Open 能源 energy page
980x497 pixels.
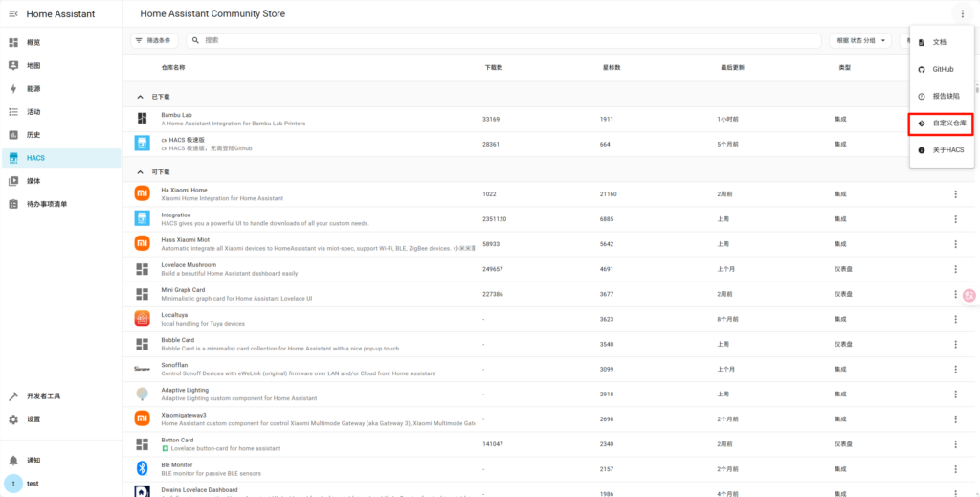[34, 89]
